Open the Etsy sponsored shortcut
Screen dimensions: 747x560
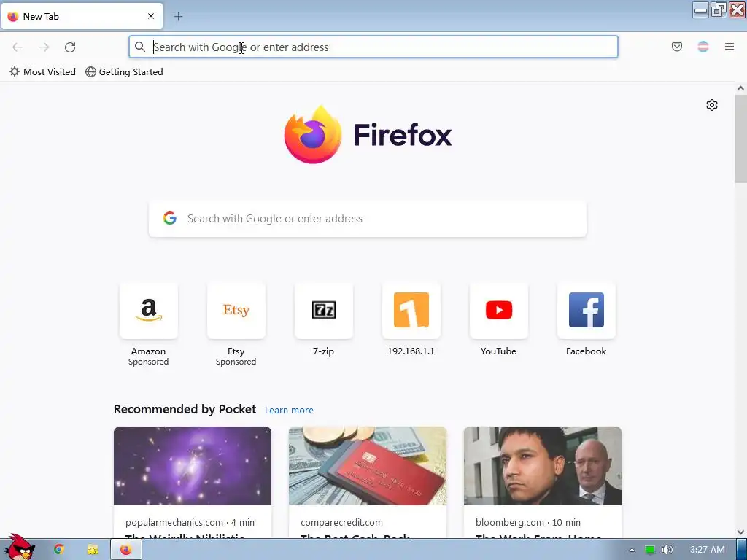pyautogui.click(x=236, y=324)
